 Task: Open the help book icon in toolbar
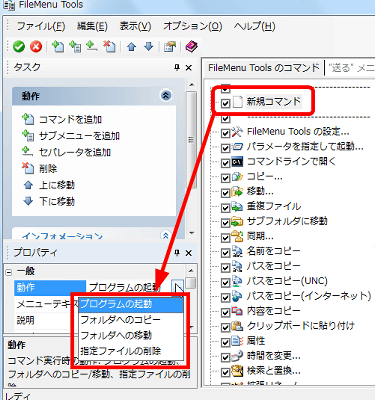191,47
